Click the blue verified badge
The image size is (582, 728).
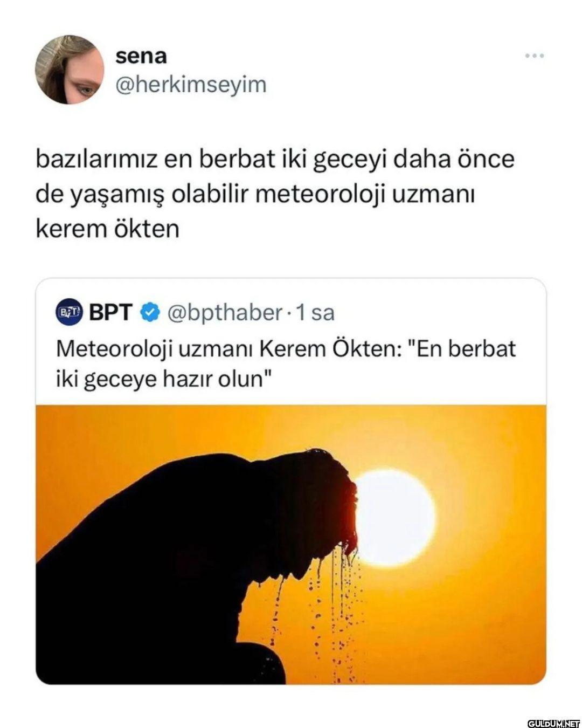click(x=150, y=312)
